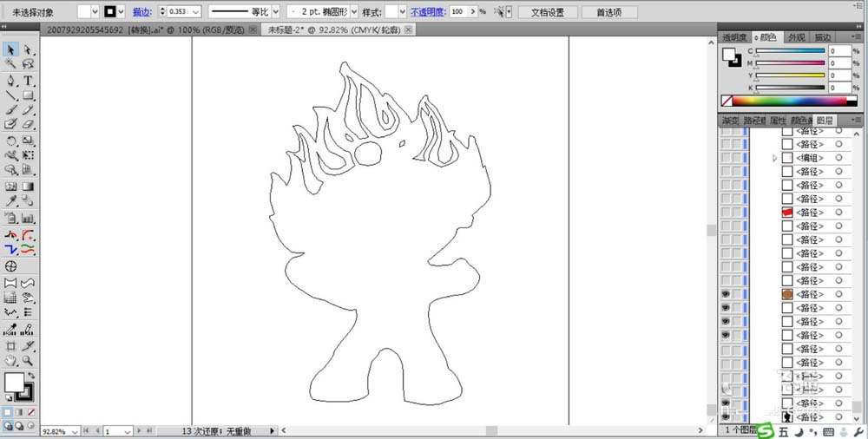Viewport: 868px width, 439px height.
Task: Select the Pen tool
Action: (10, 81)
